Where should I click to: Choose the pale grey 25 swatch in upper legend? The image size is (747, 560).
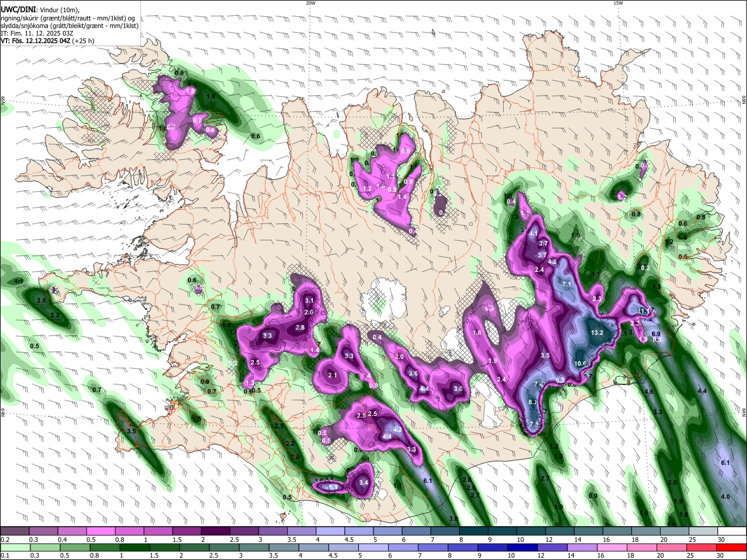pyautogui.click(x=704, y=531)
